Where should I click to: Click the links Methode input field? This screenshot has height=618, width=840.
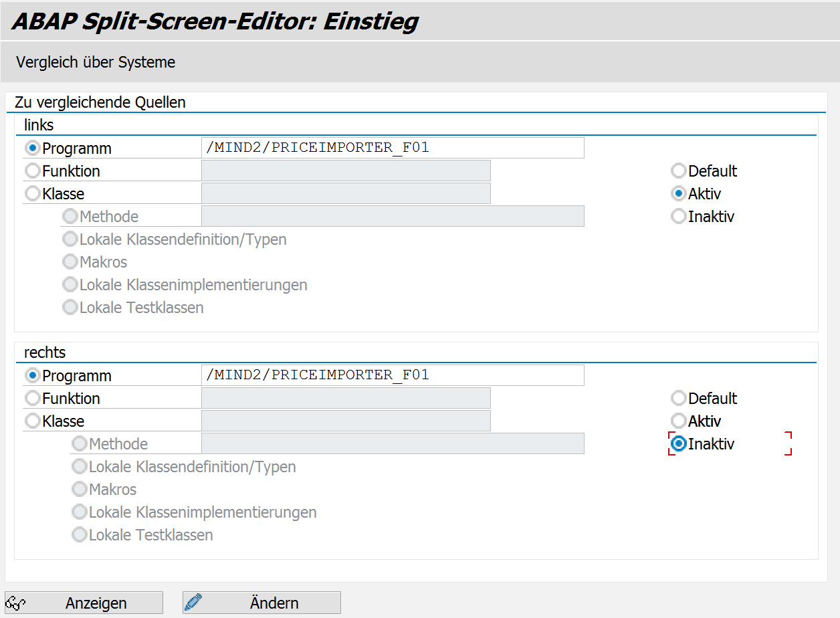(x=393, y=216)
